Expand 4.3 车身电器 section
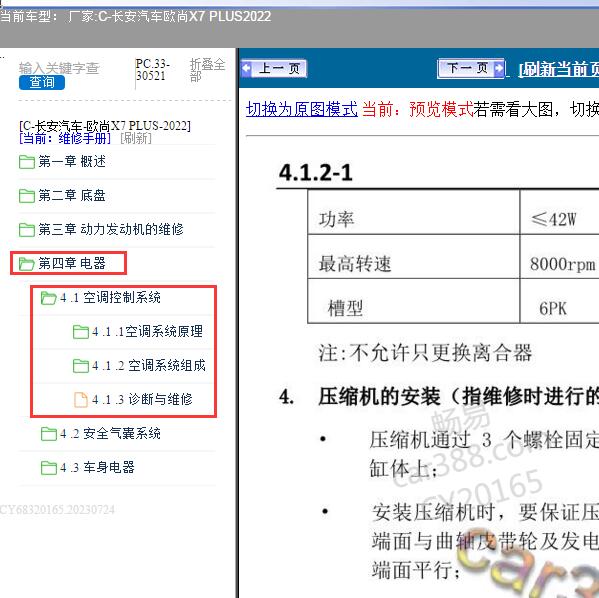 tap(97, 467)
